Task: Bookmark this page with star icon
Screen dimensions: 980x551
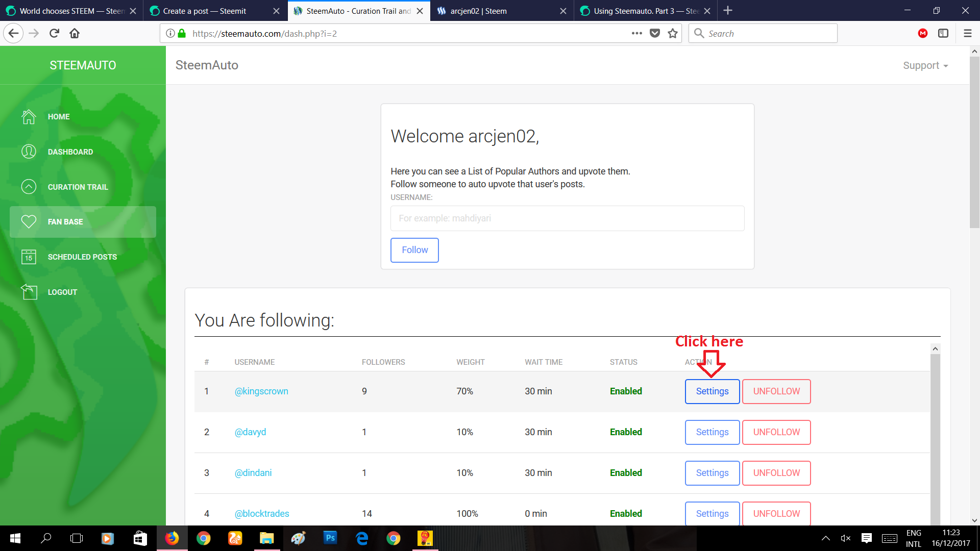Action: [x=673, y=34]
